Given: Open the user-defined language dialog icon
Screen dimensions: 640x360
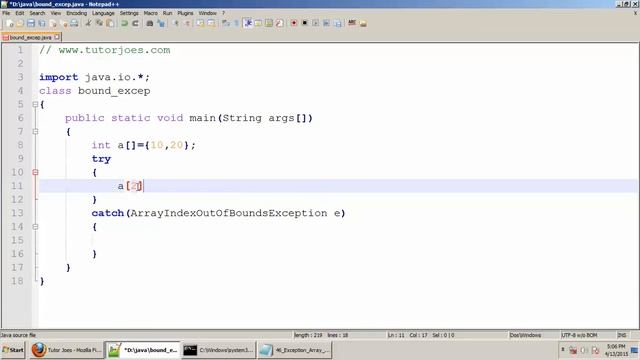Looking at the screenshot, I should (258, 23).
